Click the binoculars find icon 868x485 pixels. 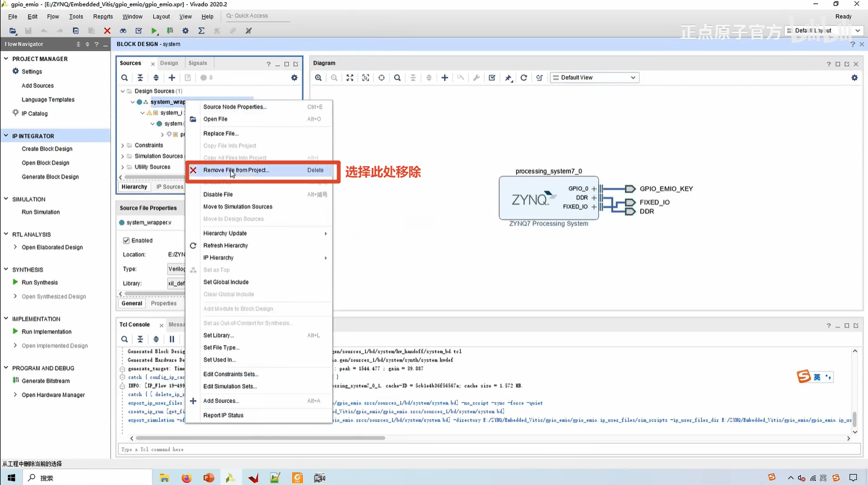(123, 31)
